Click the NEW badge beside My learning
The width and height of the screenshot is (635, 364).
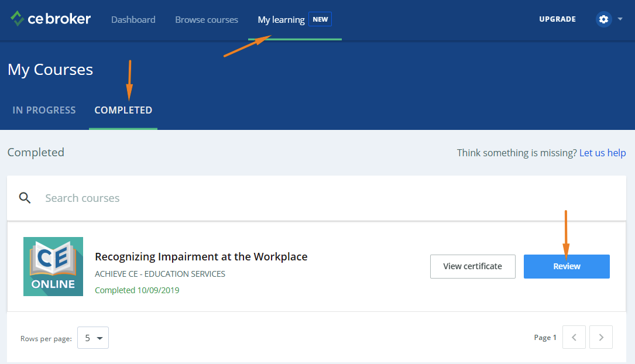point(320,19)
